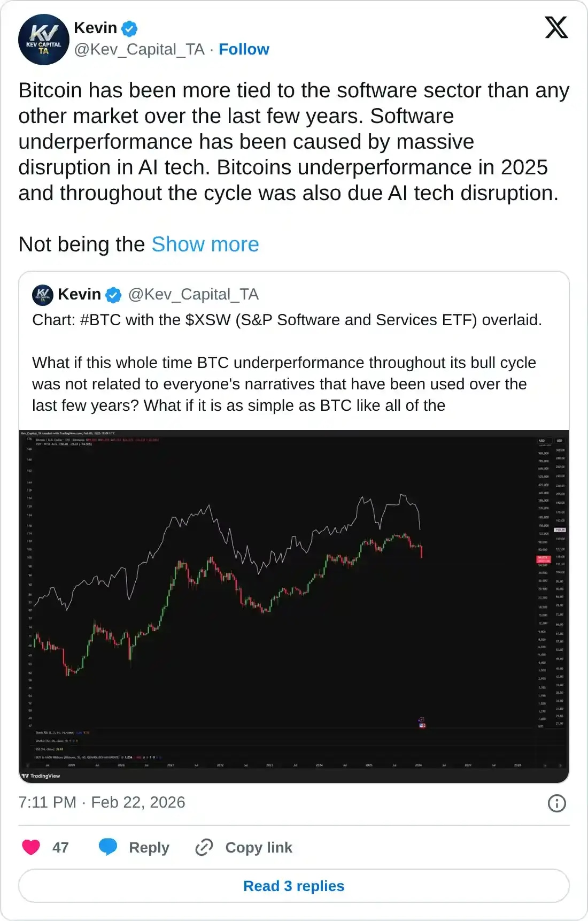The width and height of the screenshot is (588, 921).
Task: Like the tweet using the heart icon
Action: click(32, 847)
